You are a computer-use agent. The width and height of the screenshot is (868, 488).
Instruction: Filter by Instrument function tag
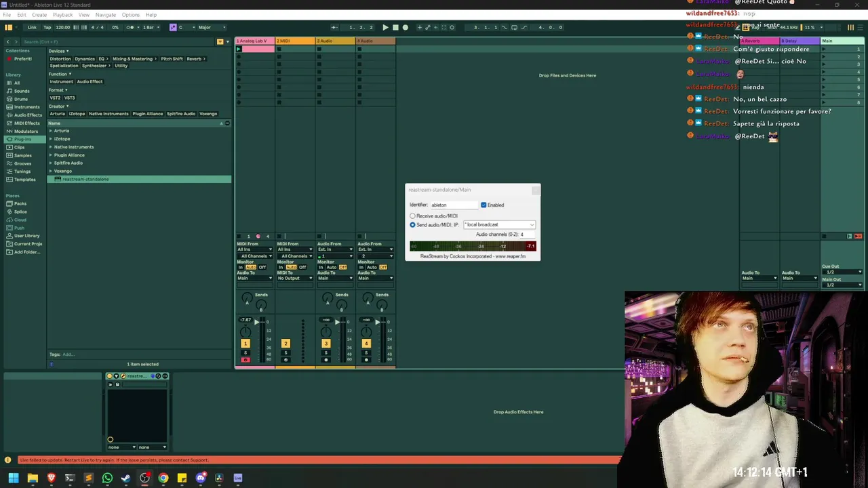[61, 82]
